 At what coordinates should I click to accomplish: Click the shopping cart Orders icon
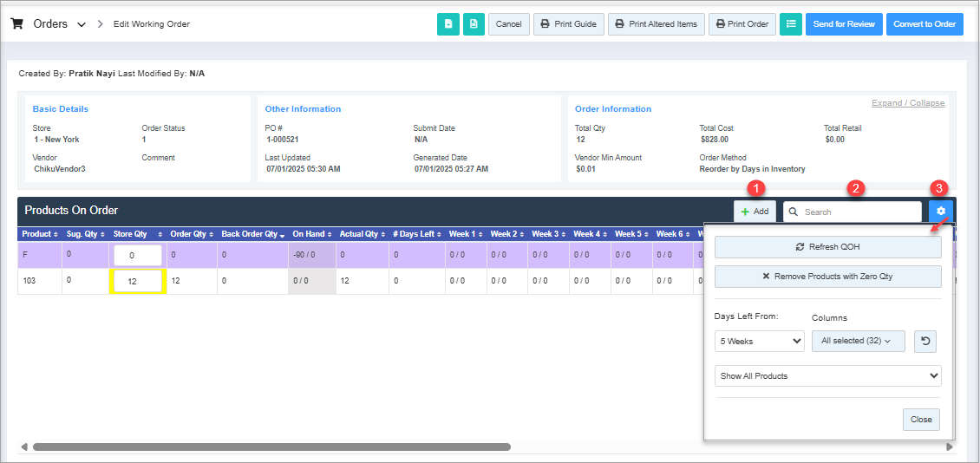[17, 24]
